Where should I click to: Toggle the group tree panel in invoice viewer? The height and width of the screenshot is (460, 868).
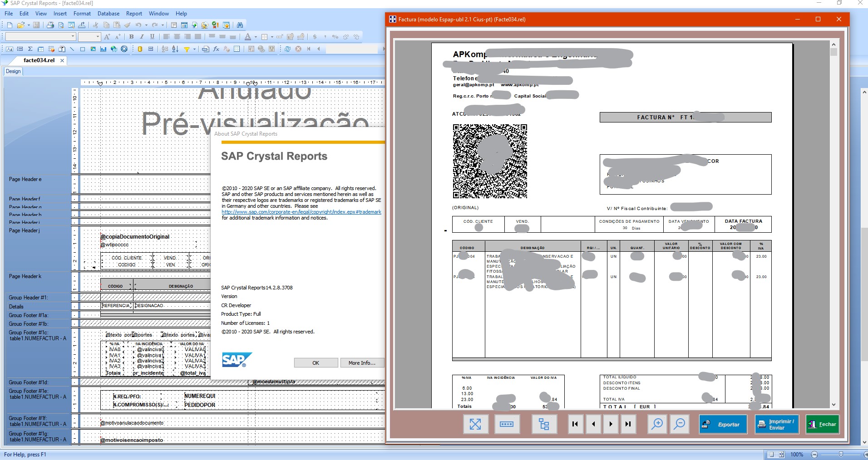[544, 424]
